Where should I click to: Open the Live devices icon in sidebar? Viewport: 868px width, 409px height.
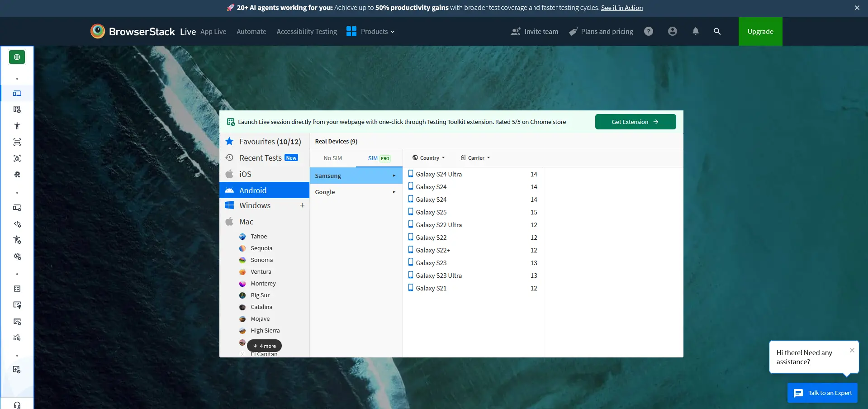click(17, 93)
